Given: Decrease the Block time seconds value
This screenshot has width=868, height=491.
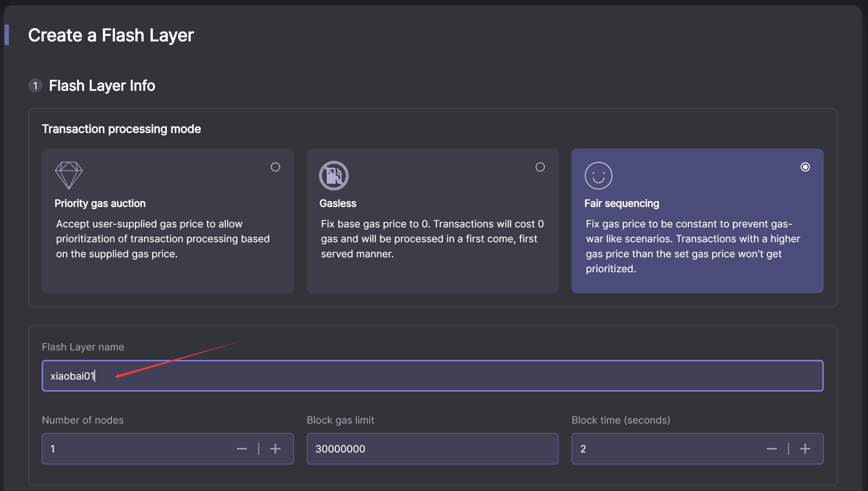Looking at the screenshot, I should point(771,448).
